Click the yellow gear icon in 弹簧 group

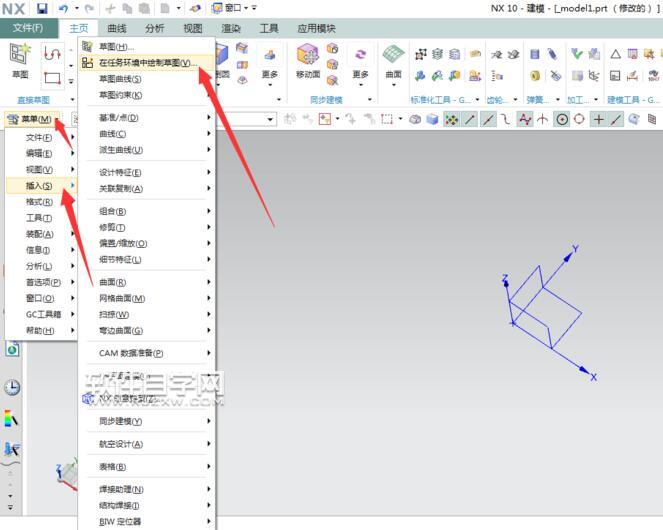[x=535, y=76]
